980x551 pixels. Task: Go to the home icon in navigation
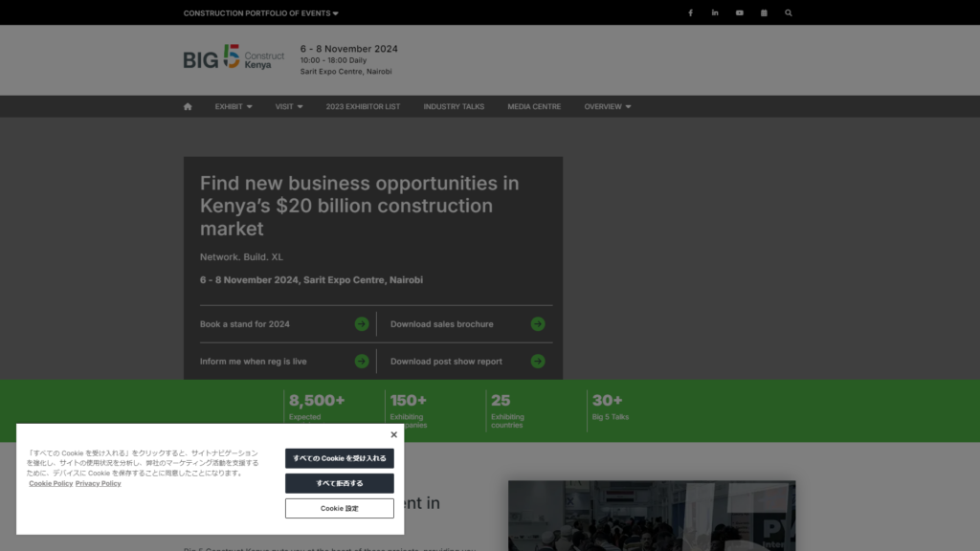point(188,107)
